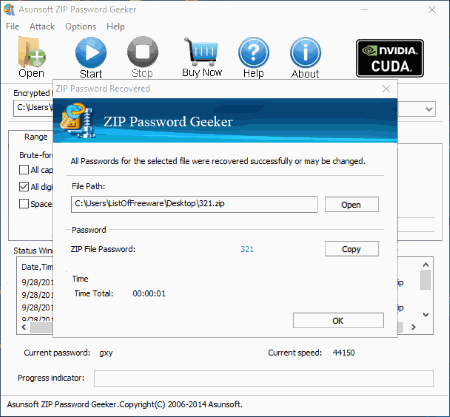Screen dimensions: 450x417
Task: Confirm the dialog with OK
Action: pos(338,320)
